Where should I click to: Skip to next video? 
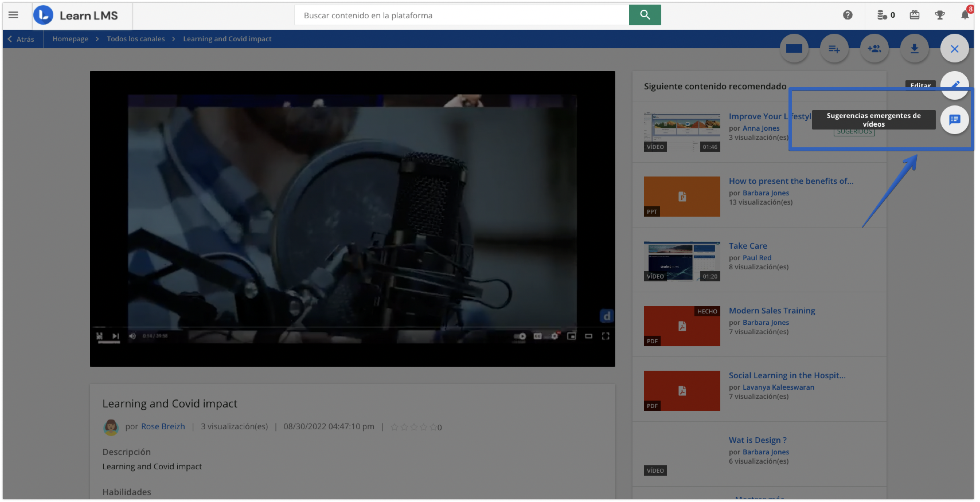coord(116,336)
